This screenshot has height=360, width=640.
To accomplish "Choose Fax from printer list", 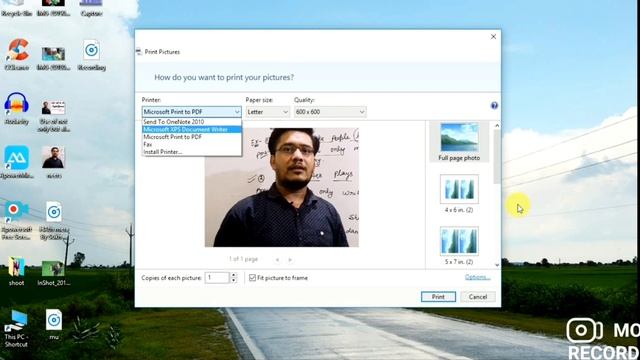I will [191, 144].
